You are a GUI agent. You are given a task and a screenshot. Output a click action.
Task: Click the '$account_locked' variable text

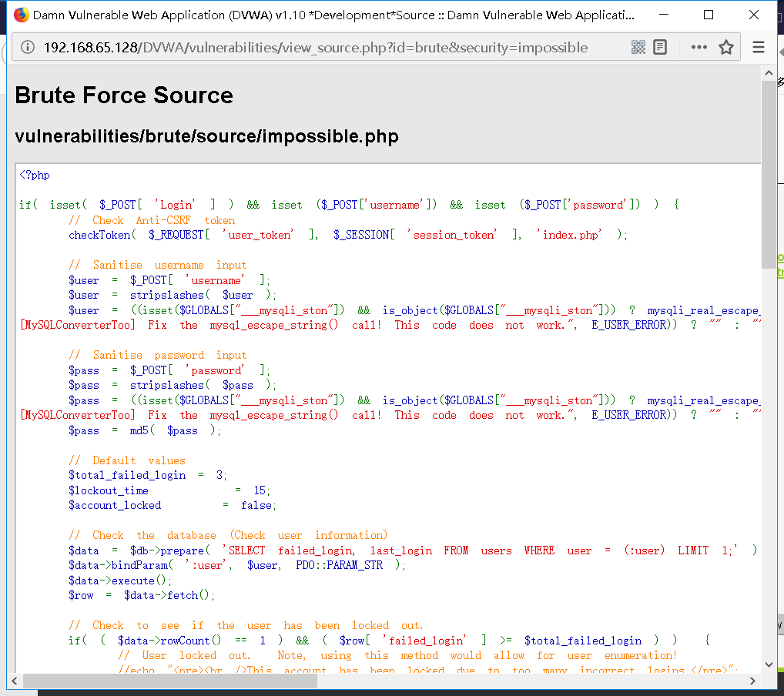click(115, 506)
